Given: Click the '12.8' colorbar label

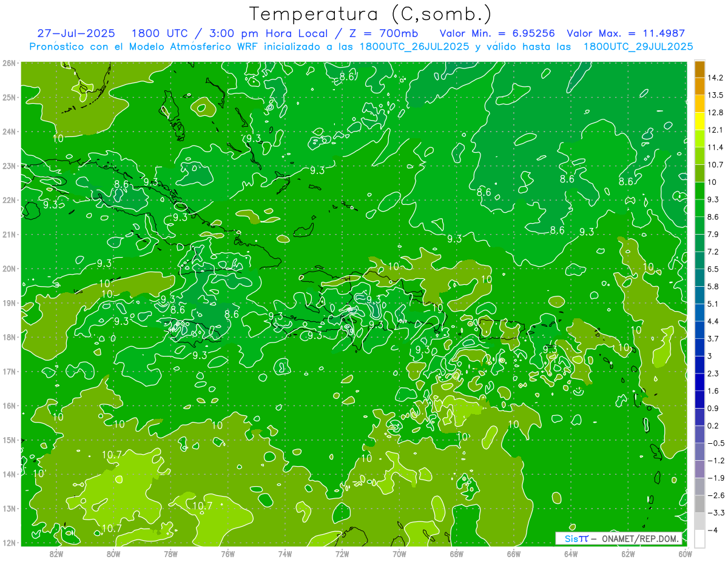Looking at the screenshot, I should point(715,112).
